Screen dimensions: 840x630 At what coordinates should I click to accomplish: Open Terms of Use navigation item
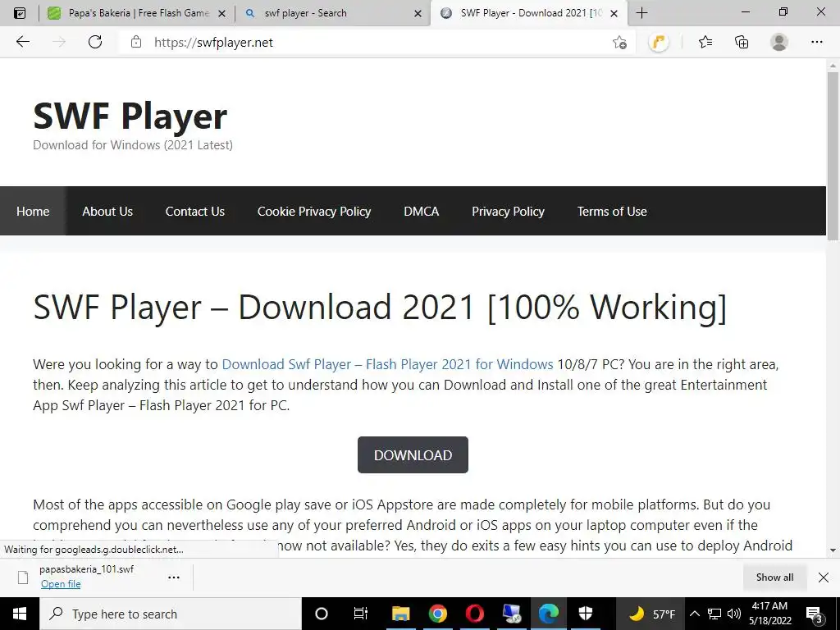(x=612, y=211)
